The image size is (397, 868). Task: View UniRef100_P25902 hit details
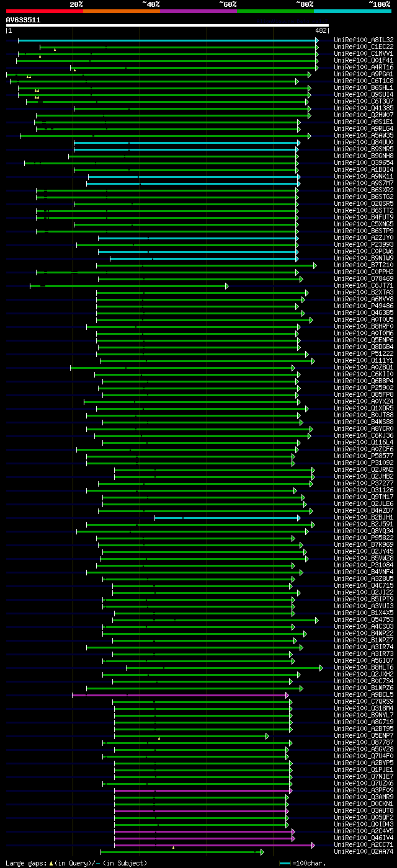364,387
